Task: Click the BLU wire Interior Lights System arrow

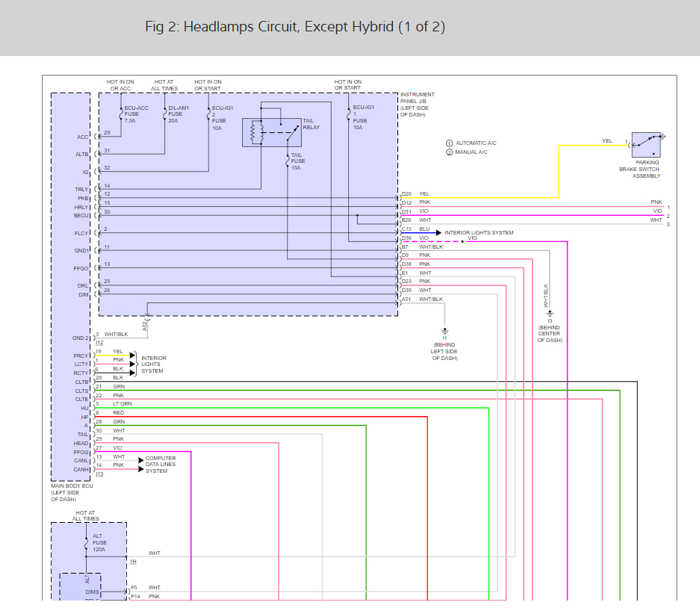Action: (438, 233)
